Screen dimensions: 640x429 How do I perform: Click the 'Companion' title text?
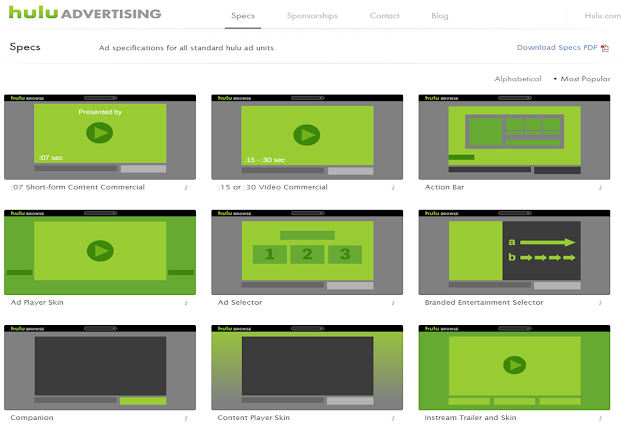(x=32, y=418)
